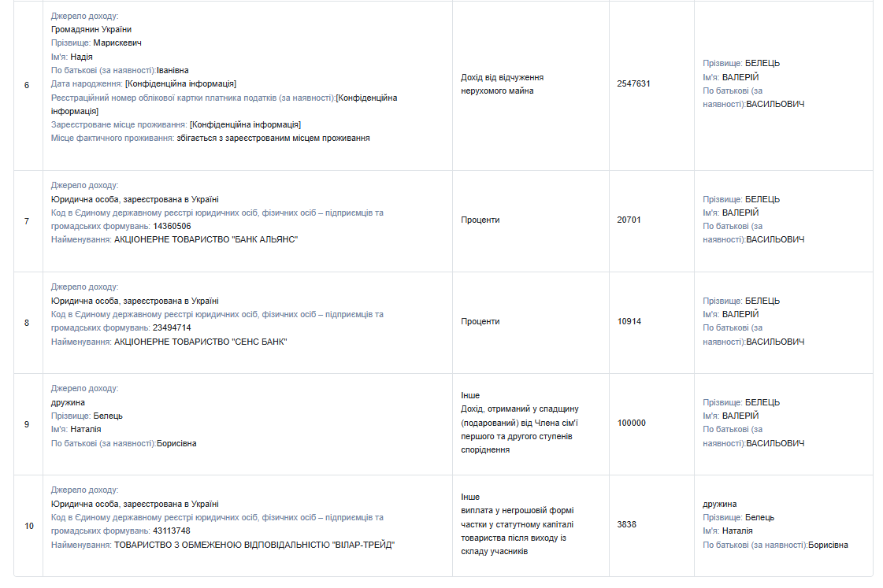Select the amount 100000

click(x=631, y=423)
